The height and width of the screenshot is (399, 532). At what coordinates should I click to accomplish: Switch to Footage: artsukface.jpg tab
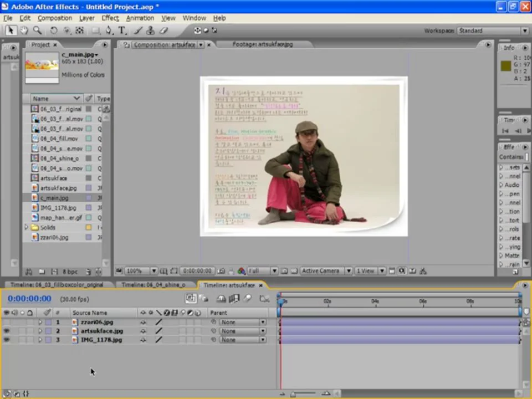coord(262,44)
